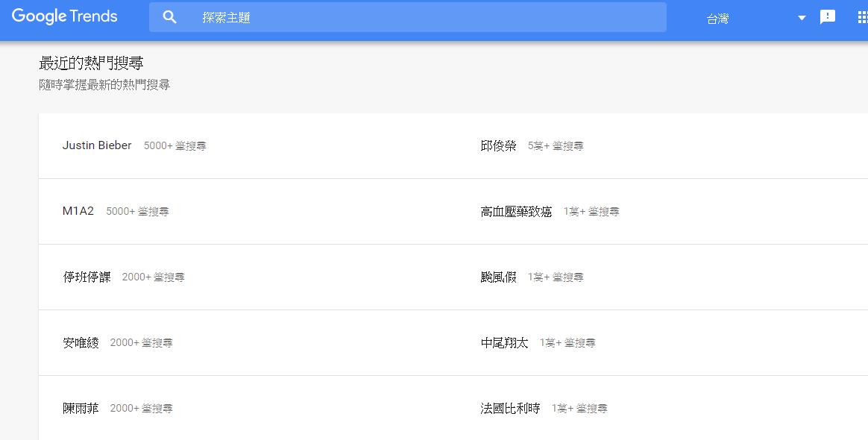Click the search count beside 高血壓藥致癌
868x440 pixels.
tap(591, 211)
